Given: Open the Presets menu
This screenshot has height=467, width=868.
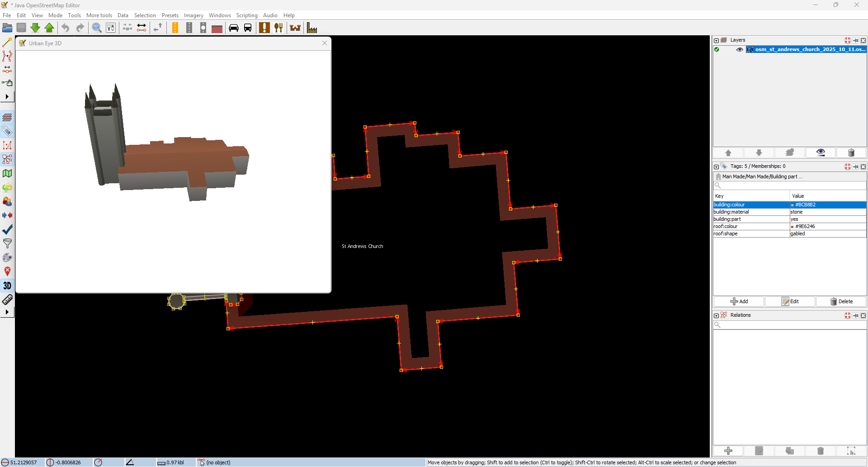Looking at the screenshot, I should [170, 15].
